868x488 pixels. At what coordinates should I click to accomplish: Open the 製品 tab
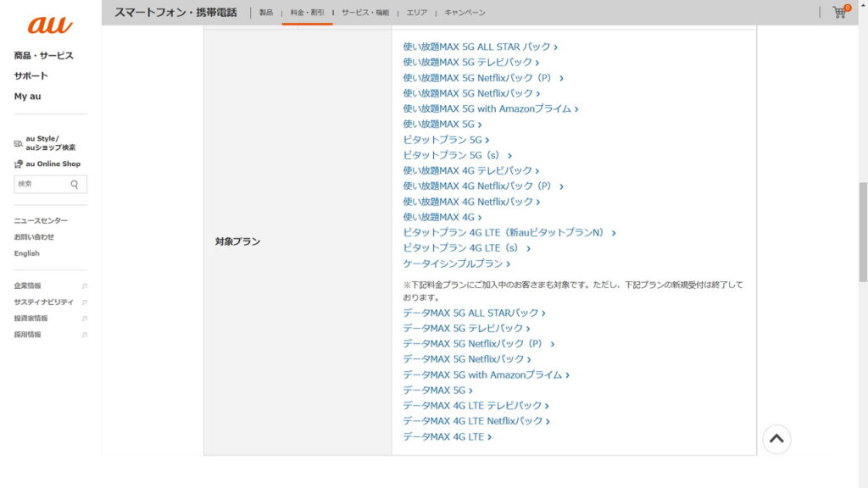[x=266, y=12]
